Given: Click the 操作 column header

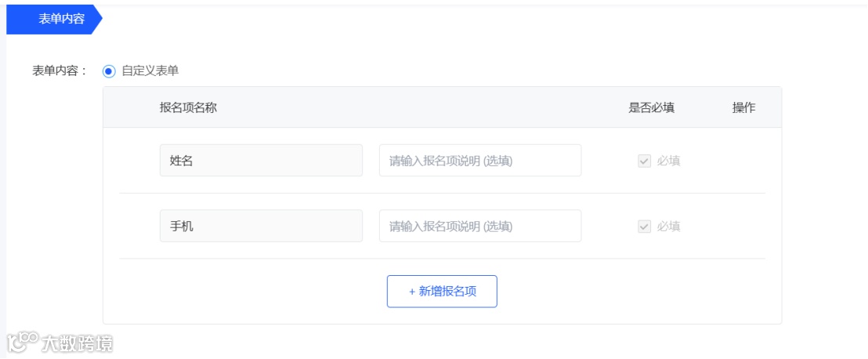Looking at the screenshot, I should (x=743, y=107).
